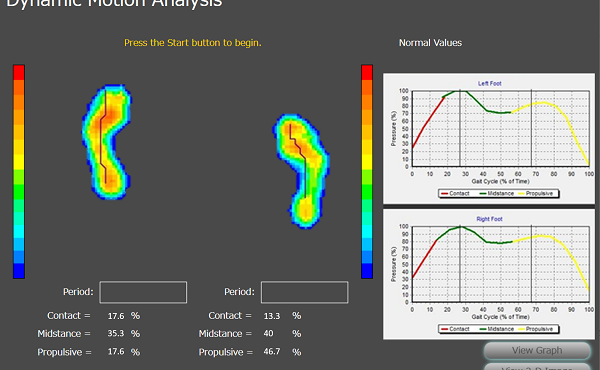Click the View Graph button
The height and width of the screenshot is (370, 600).
pyautogui.click(x=537, y=350)
